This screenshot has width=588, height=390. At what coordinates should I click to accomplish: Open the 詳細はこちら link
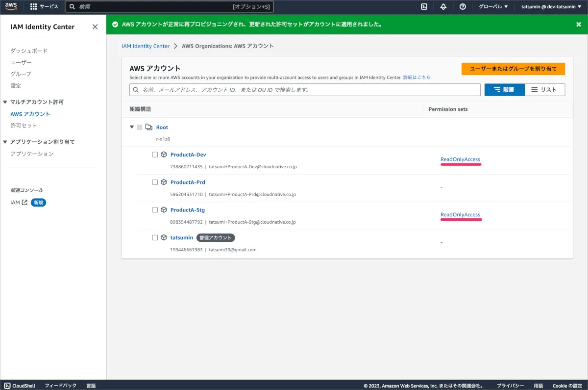[x=417, y=78]
